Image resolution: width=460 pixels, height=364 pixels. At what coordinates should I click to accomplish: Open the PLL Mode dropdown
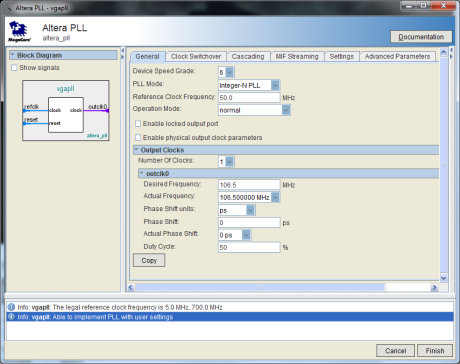(275, 85)
